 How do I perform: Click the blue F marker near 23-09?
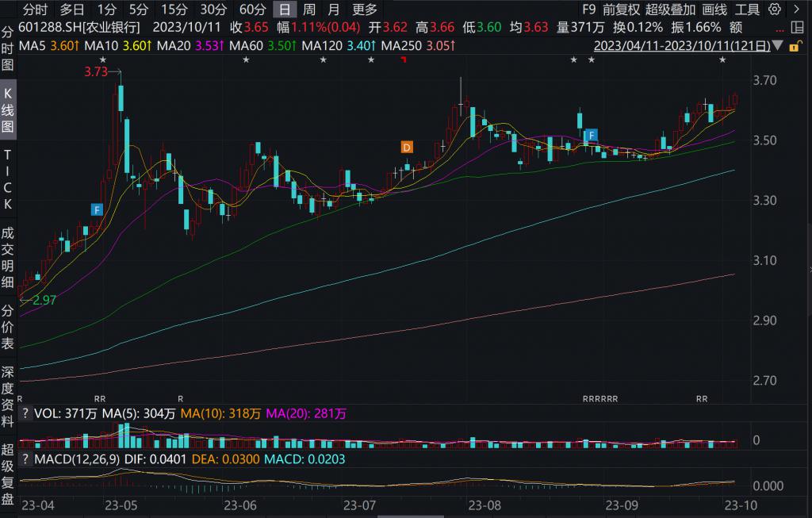pyautogui.click(x=591, y=136)
